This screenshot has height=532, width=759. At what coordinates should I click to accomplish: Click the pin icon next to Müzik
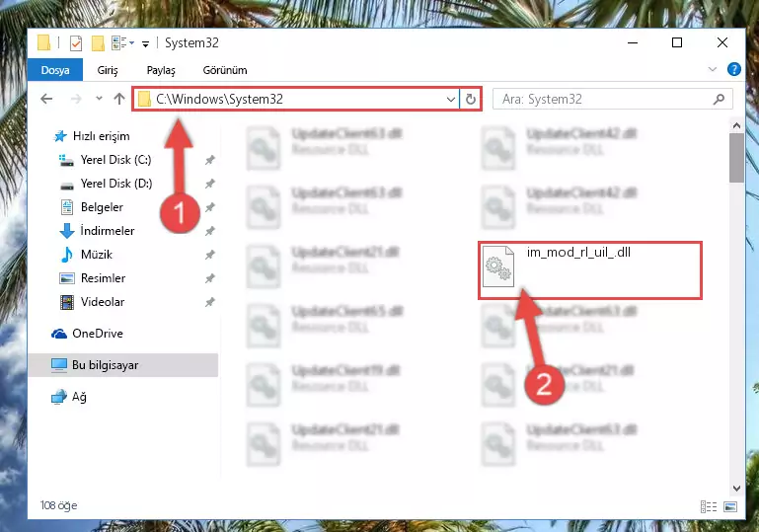[209, 255]
